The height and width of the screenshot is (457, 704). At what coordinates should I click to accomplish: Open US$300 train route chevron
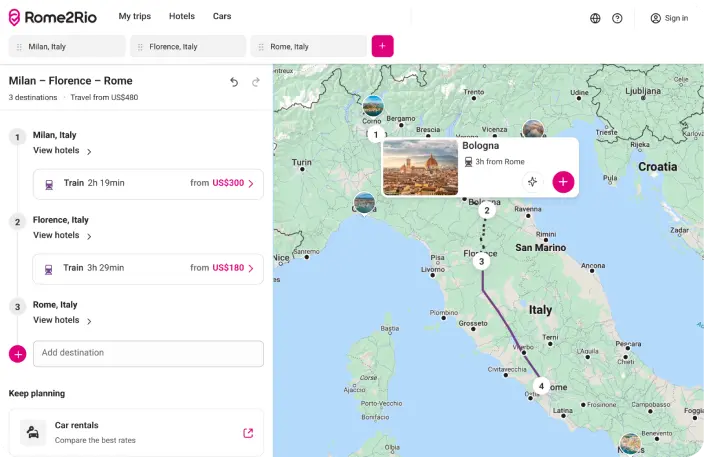click(251, 183)
